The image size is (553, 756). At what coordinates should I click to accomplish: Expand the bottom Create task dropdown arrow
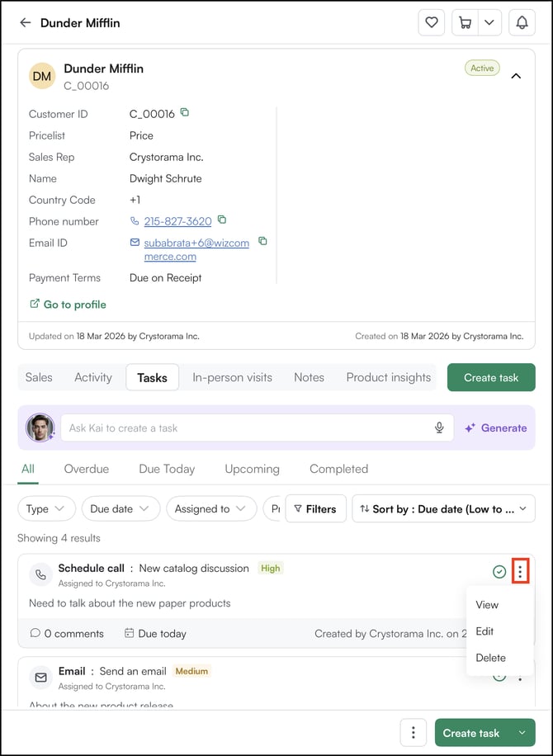[522, 733]
